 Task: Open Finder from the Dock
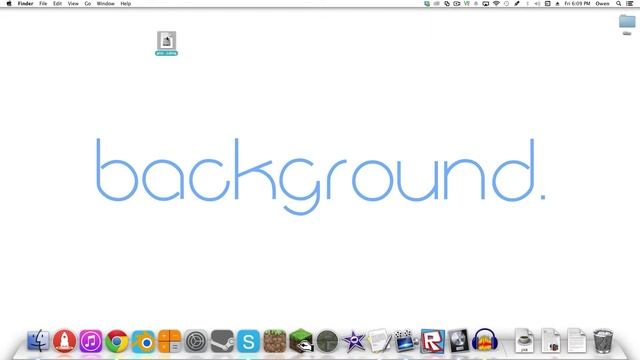pos(38,340)
